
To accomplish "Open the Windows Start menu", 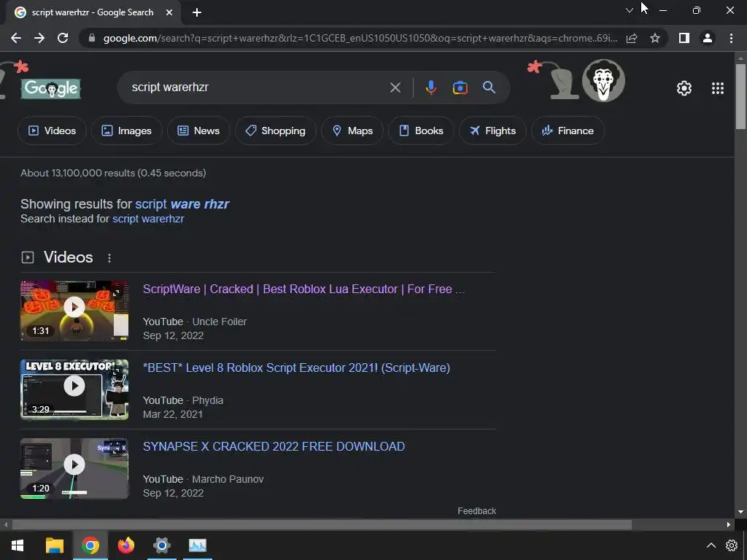I will click(18, 545).
